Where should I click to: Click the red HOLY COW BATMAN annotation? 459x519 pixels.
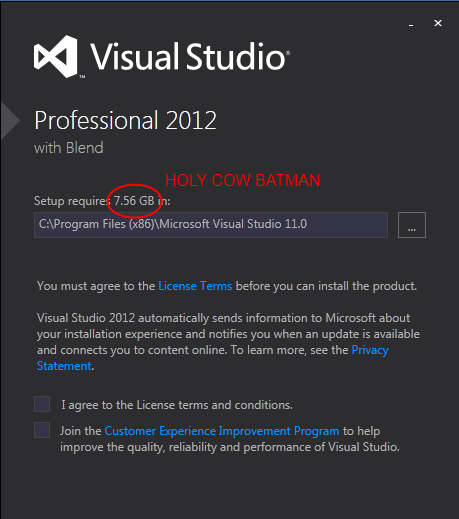pyautogui.click(x=243, y=180)
